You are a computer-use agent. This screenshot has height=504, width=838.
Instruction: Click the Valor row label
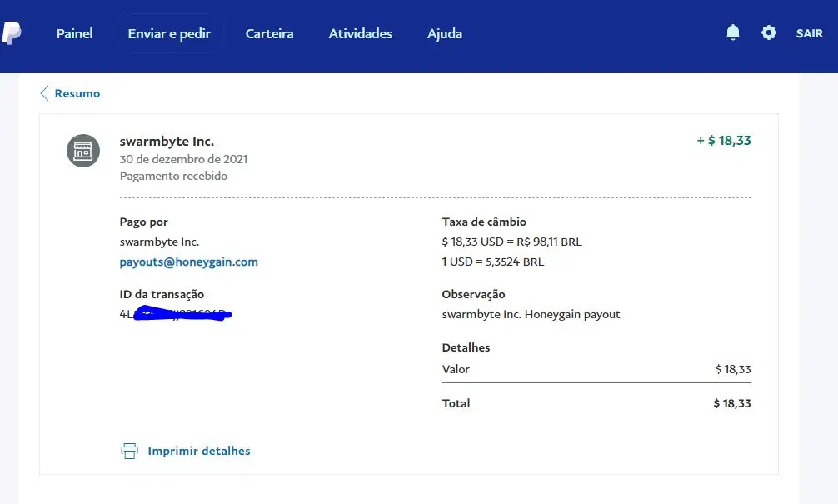point(456,369)
